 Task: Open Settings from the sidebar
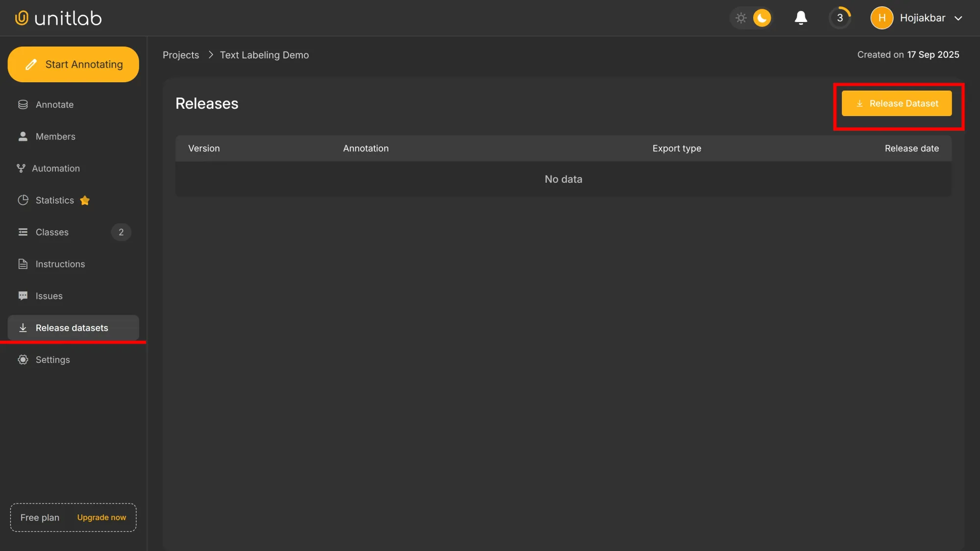tap(52, 359)
